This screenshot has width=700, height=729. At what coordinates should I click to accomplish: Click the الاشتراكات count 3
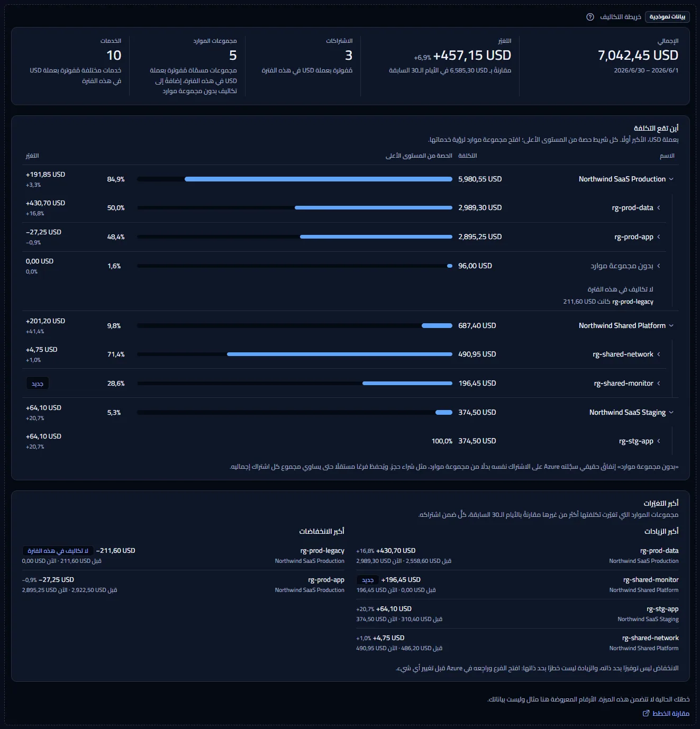coord(349,56)
